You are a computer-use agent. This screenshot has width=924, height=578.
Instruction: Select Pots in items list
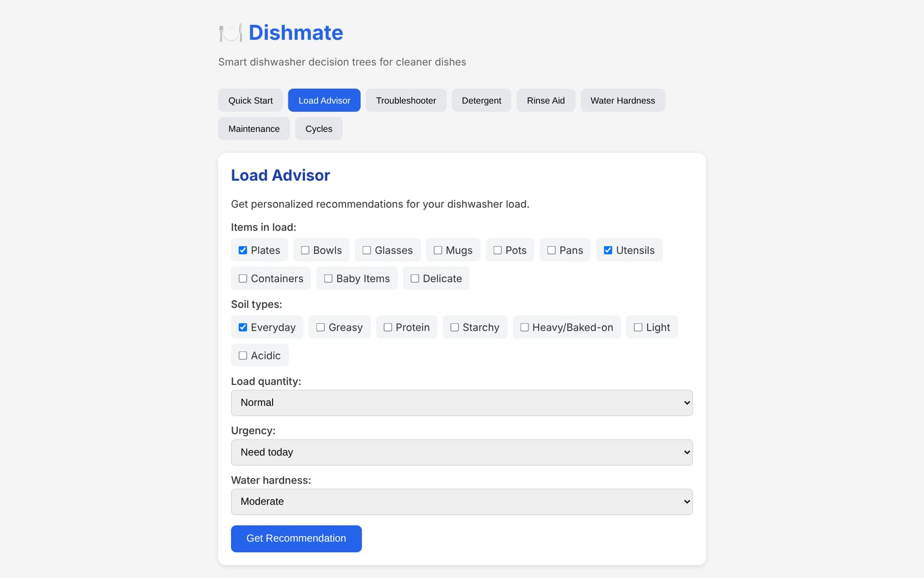(497, 250)
